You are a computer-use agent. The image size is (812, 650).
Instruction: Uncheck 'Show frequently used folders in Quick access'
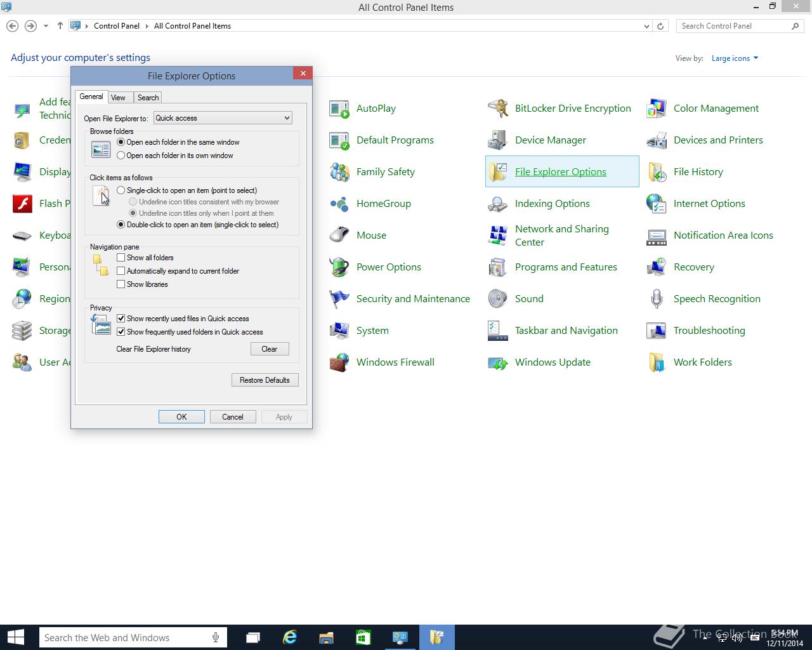pyautogui.click(x=121, y=332)
